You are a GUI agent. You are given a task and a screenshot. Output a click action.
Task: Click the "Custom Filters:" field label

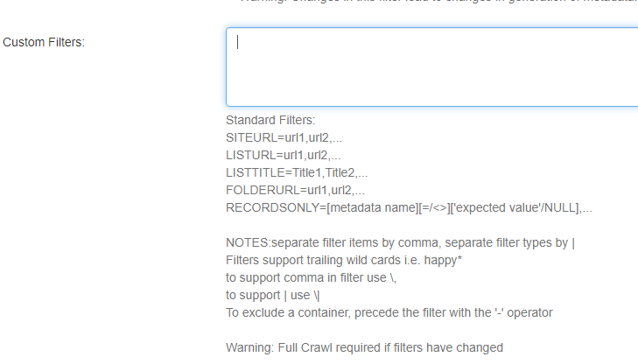[44, 43]
